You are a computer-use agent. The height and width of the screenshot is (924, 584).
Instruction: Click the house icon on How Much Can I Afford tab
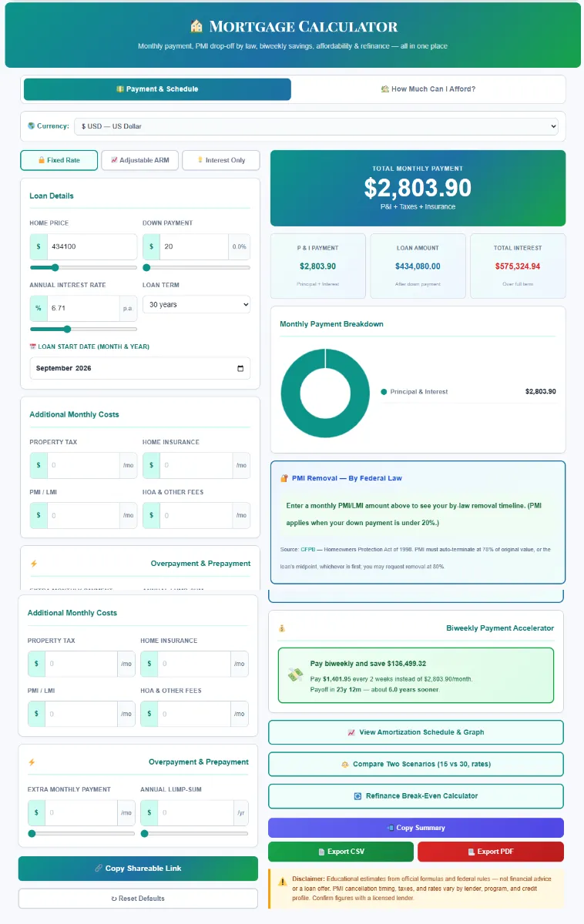coord(384,89)
